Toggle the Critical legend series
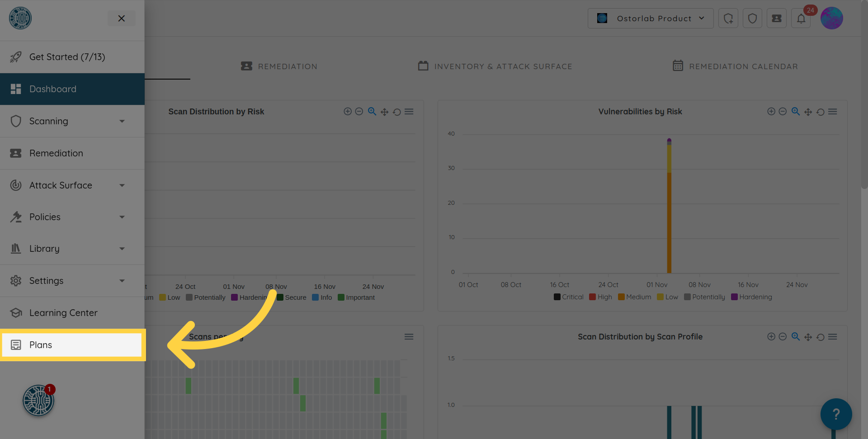This screenshot has height=439, width=868. point(568,297)
